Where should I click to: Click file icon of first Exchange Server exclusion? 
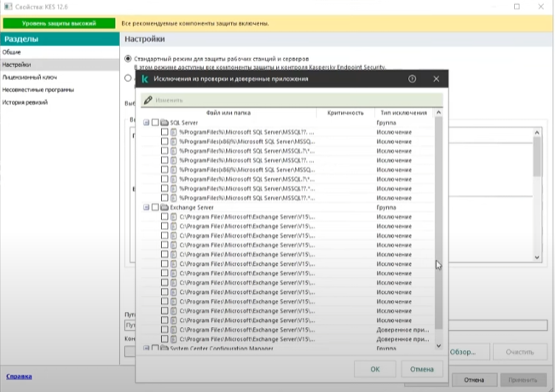[x=173, y=217]
